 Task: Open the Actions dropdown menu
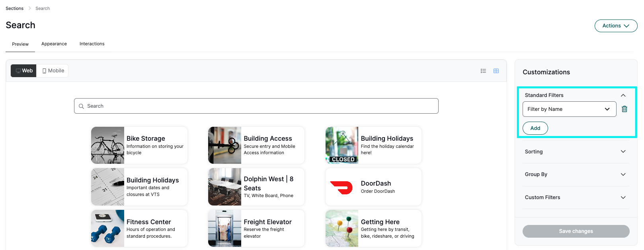616,26
